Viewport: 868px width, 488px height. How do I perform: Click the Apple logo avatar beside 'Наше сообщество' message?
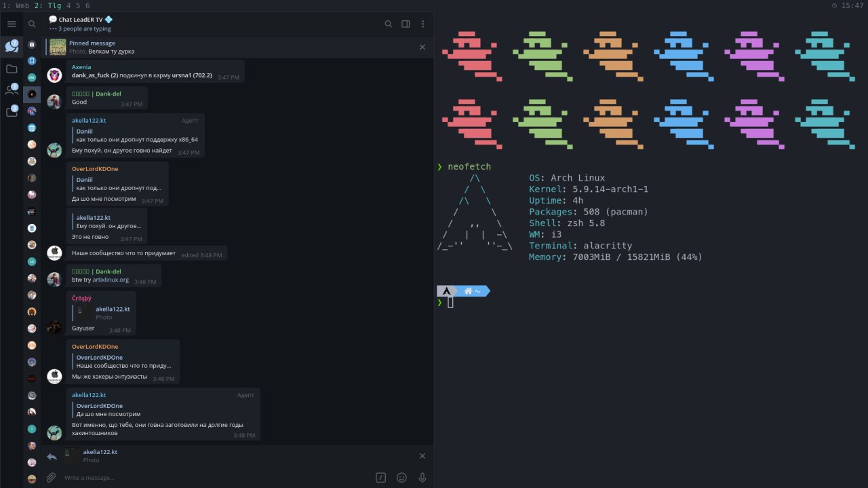(x=54, y=253)
